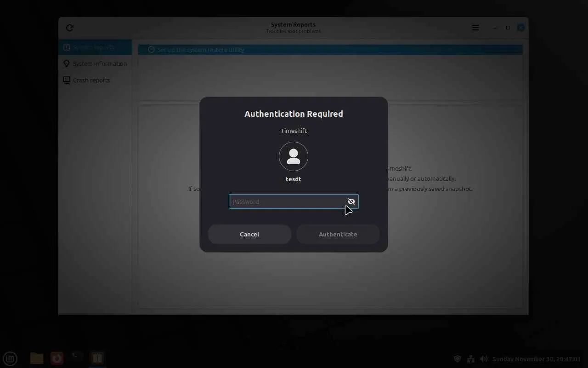Click the monitor icon beside Crash reports
This screenshot has height=368, width=588.
point(67,80)
